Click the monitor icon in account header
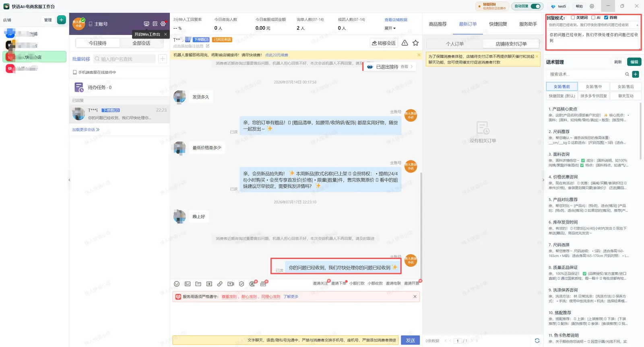 [x=147, y=24]
